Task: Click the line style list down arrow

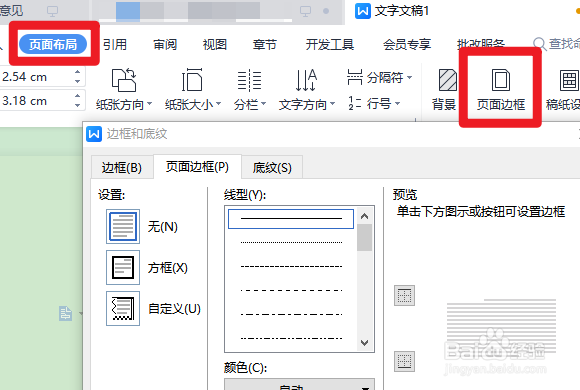Action: (364, 343)
